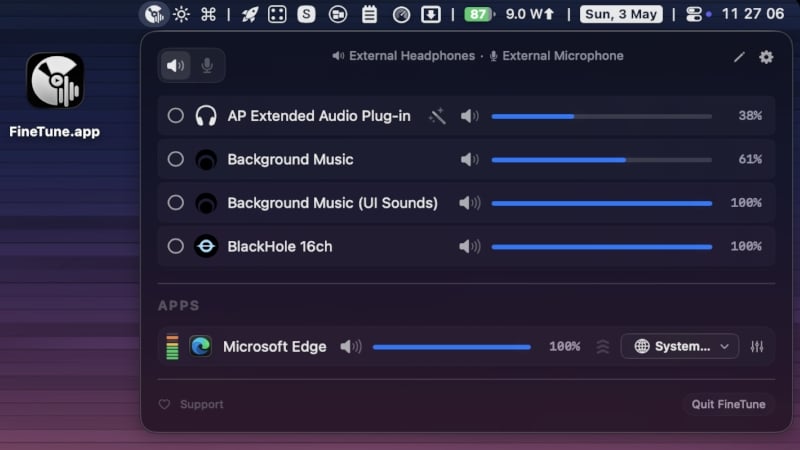Click the 9.0 W power reading

pos(530,14)
